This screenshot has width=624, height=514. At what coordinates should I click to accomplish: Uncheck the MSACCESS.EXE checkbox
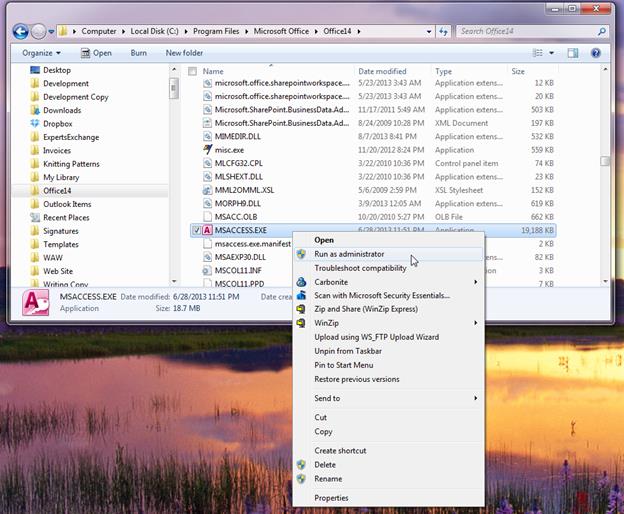click(x=197, y=230)
